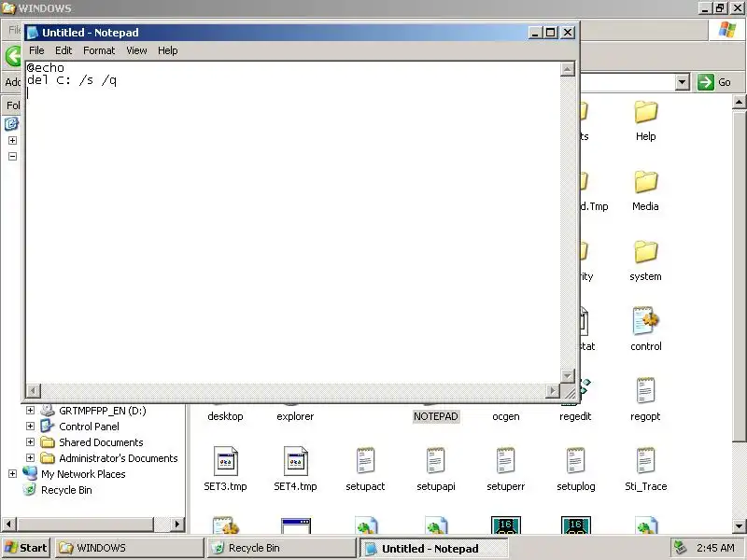Click the Notepad title bar icon
747x560 pixels.
click(x=33, y=33)
